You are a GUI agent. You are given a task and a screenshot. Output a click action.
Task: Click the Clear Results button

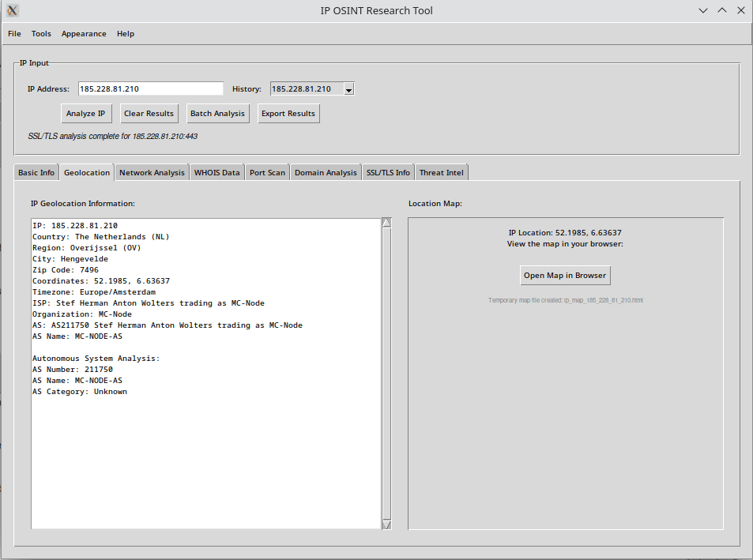[x=149, y=114]
